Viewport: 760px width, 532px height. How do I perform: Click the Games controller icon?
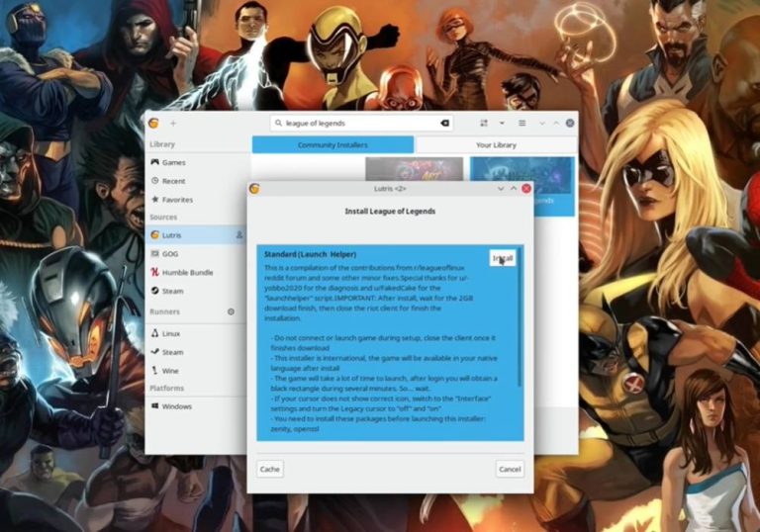154,162
